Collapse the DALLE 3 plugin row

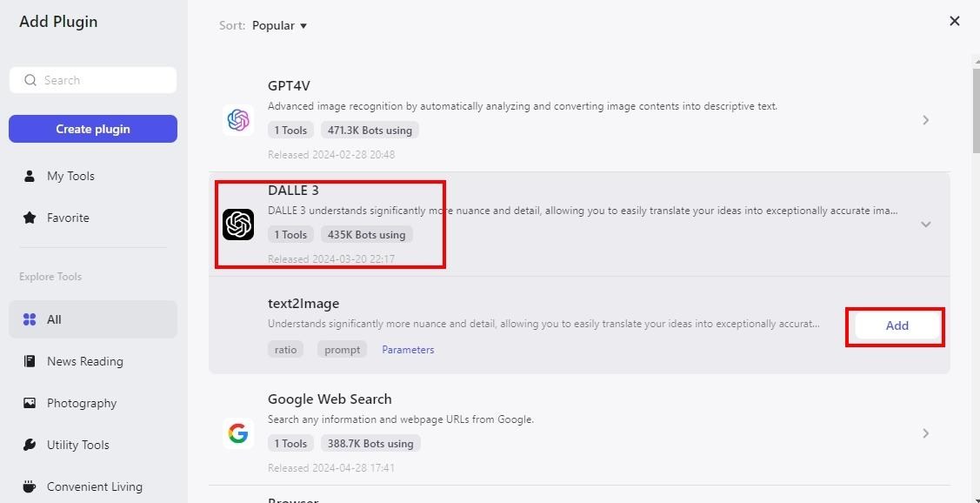tap(925, 225)
